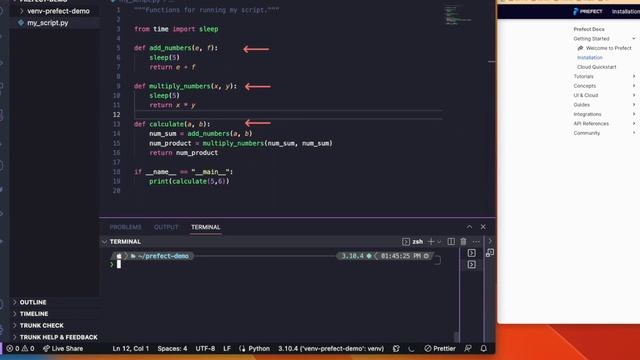Click the feedback icon left of the bell
Screen dimensions: 640x360
click(468, 349)
